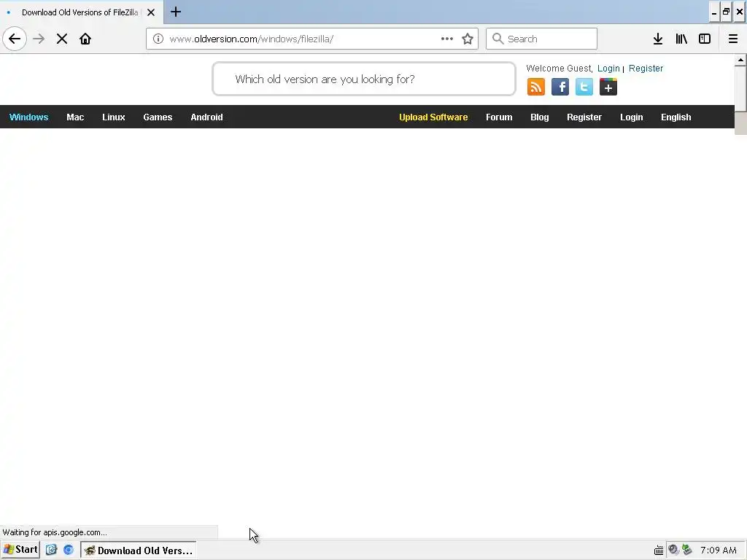Open the Facebook page icon
This screenshot has height=560, width=747.
tap(560, 87)
